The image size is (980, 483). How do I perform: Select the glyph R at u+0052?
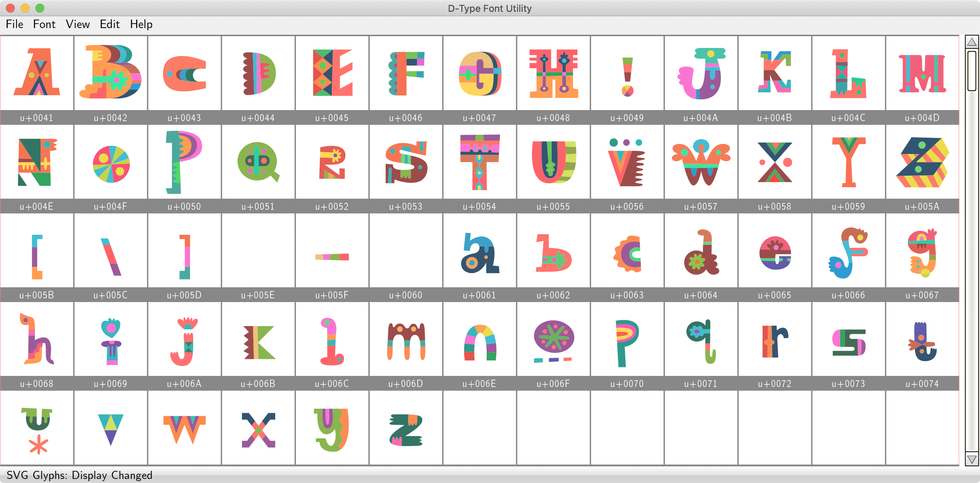[x=332, y=162]
